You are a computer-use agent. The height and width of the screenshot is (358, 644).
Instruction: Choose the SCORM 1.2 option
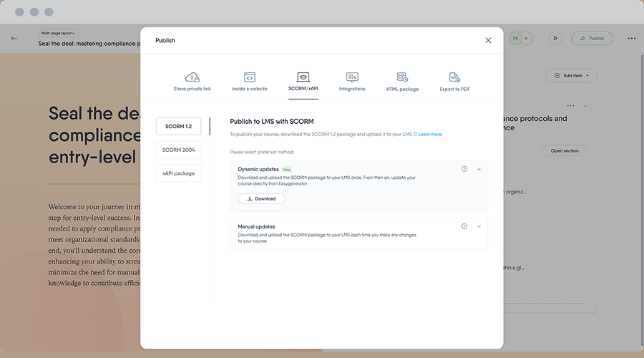178,126
